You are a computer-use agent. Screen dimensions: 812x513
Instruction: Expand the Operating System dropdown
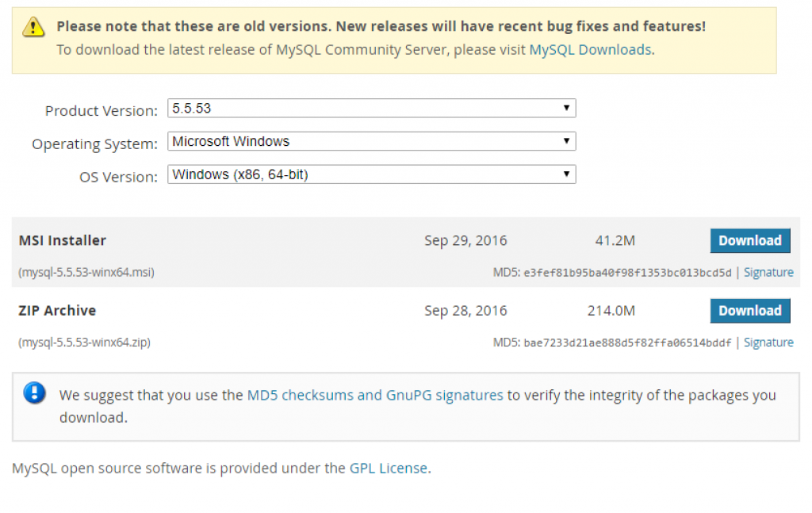coord(371,142)
